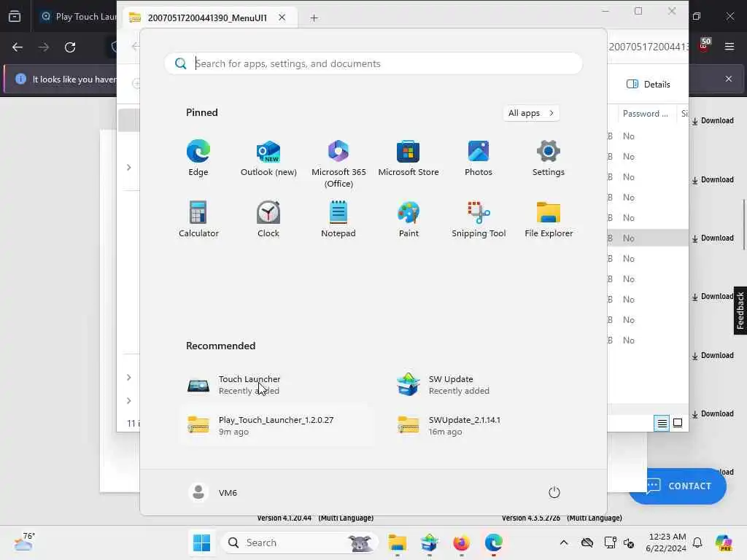747x560 pixels.
Task: Open Firefox from the taskbar
Action: coord(461,542)
